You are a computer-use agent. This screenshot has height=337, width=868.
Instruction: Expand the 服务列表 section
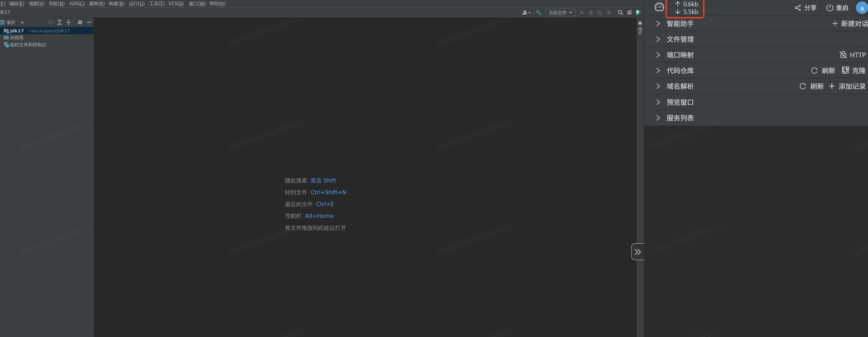point(680,118)
